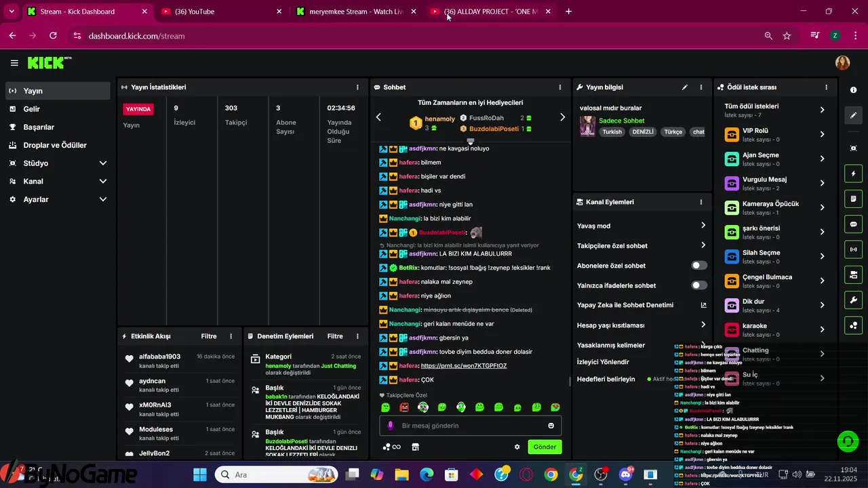This screenshot has width=868, height=488.
Task: Open Filtre in Etkinlik Akışı panel
Action: (209, 336)
